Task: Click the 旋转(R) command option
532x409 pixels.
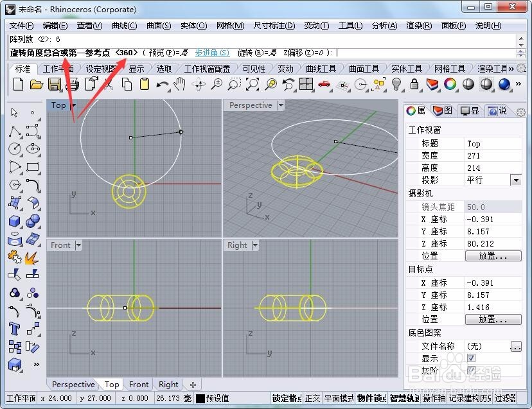Action: tap(257, 53)
